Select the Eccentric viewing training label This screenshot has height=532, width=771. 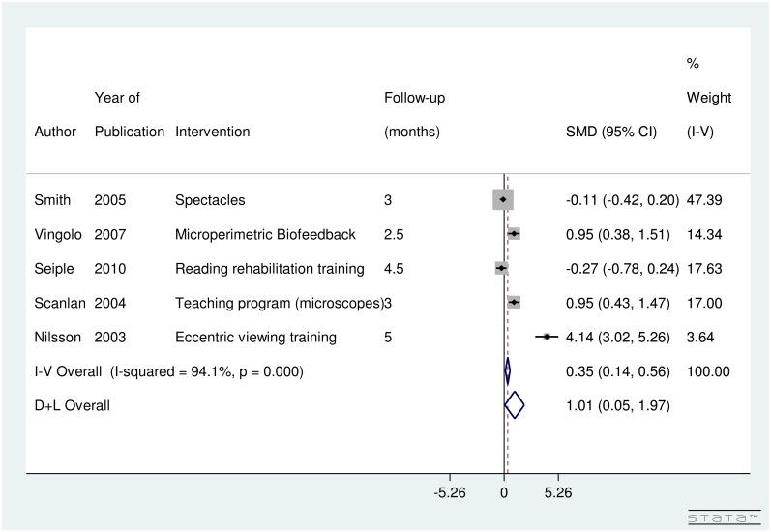point(255,337)
